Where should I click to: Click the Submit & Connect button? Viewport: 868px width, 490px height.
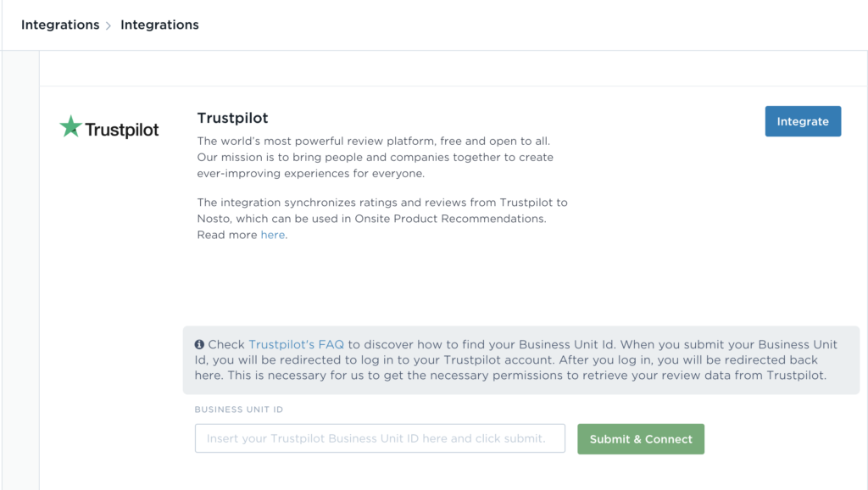[641, 439]
